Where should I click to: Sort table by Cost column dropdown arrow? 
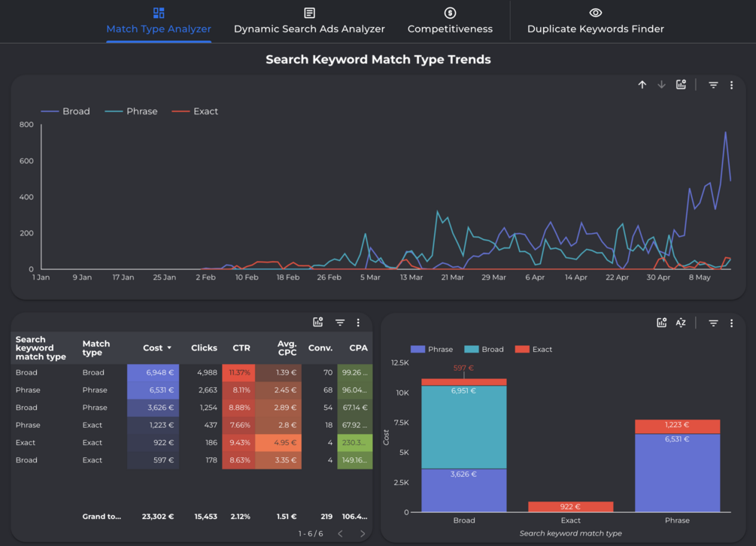click(x=169, y=348)
